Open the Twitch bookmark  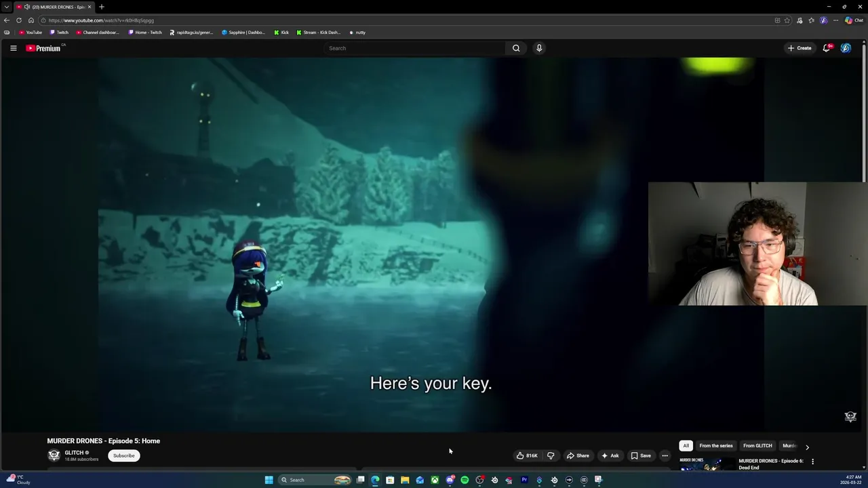coord(59,33)
